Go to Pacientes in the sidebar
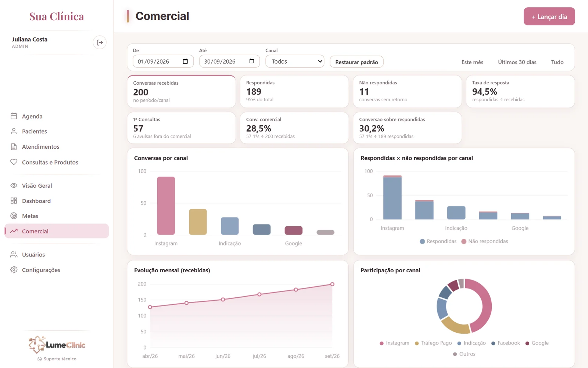This screenshot has width=588, height=368. click(x=57, y=131)
